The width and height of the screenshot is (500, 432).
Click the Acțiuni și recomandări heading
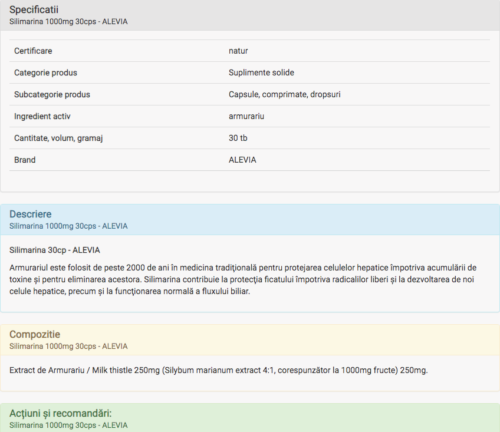pyautogui.click(x=60, y=413)
